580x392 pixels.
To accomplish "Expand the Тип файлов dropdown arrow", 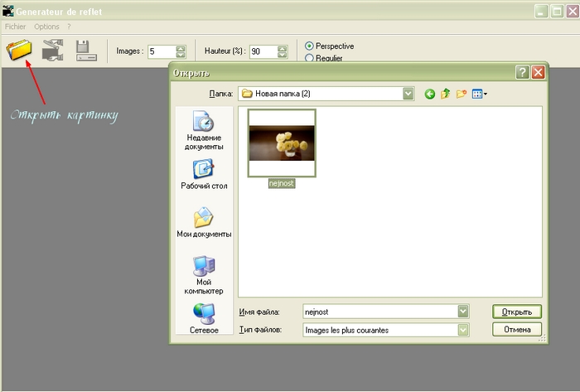I will (463, 330).
